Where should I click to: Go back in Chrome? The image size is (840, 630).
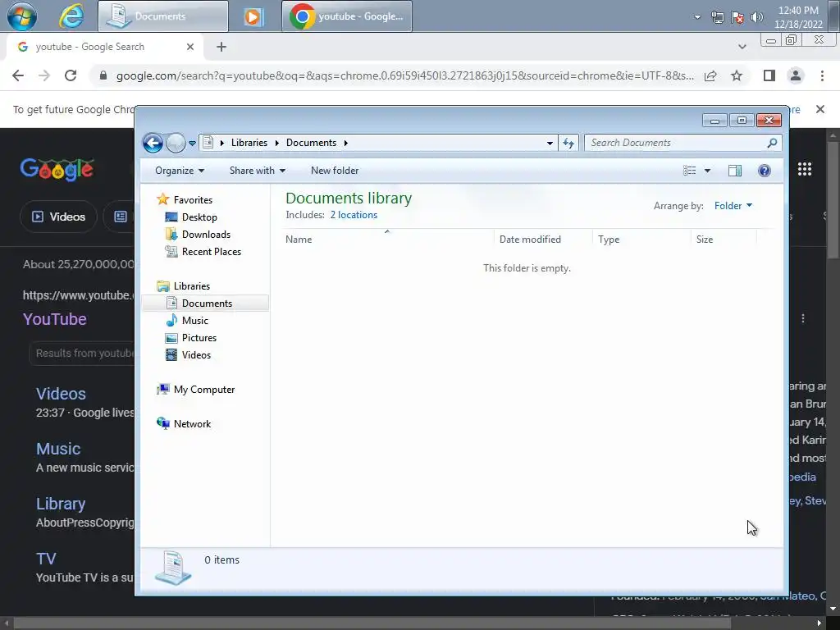point(18,75)
